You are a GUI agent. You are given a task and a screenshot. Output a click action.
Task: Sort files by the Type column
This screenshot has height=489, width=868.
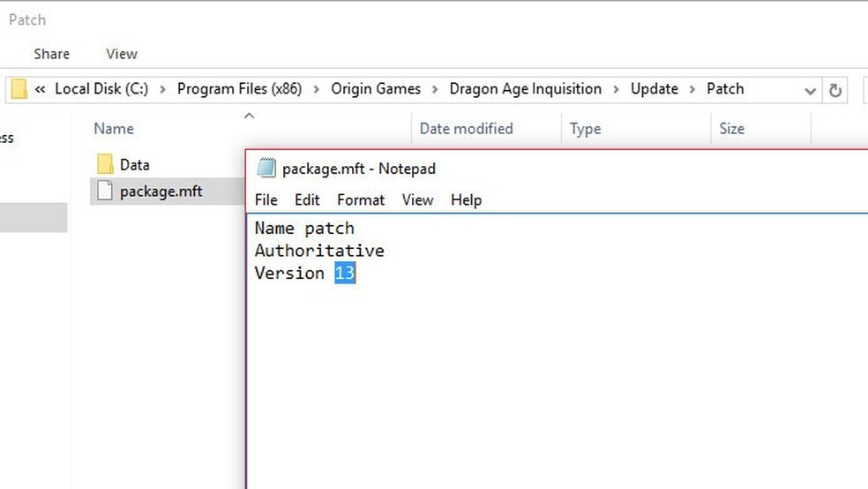coord(585,129)
